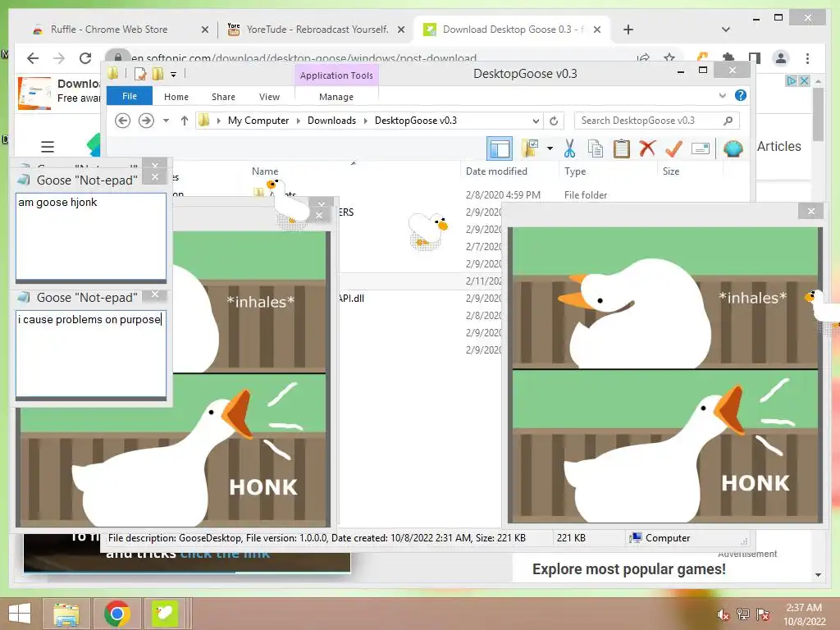The height and width of the screenshot is (630, 840).
Task: Click My Computer in breadcrumb path
Action: pyautogui.click(x=258, y=121)
